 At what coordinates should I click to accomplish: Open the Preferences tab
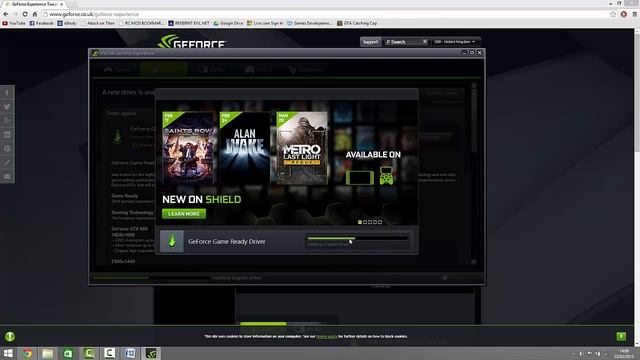[x=307, y=69]
